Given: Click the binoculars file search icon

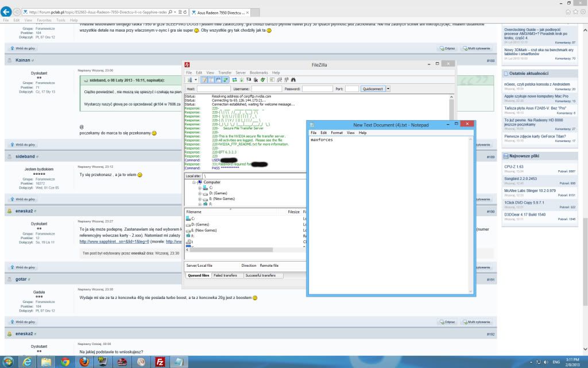Looking at the screenshot, I should pyautogui.click(x=293, y=80).
